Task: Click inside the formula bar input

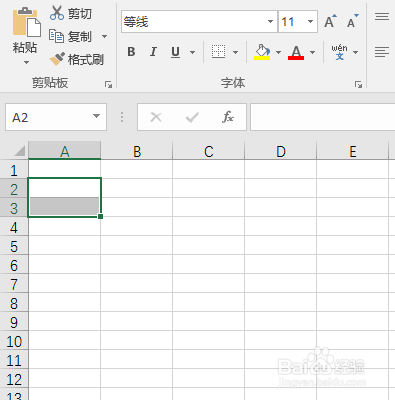Action: tap(323, 117)
